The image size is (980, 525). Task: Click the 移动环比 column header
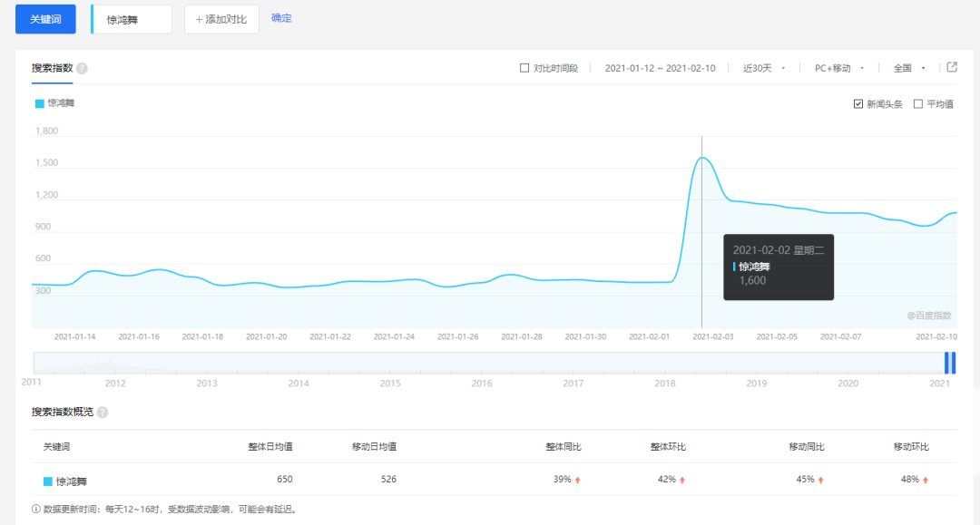pyautogui.click(x=911, y=446)
